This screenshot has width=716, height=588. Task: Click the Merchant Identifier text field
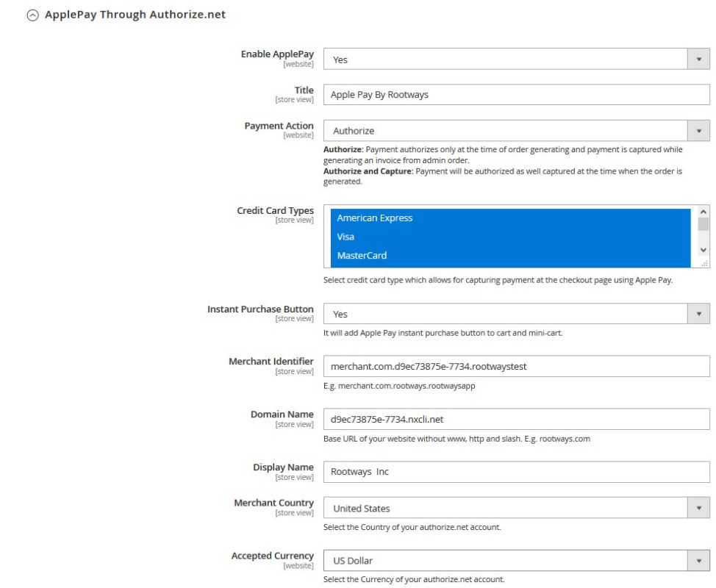click(516, 366)
